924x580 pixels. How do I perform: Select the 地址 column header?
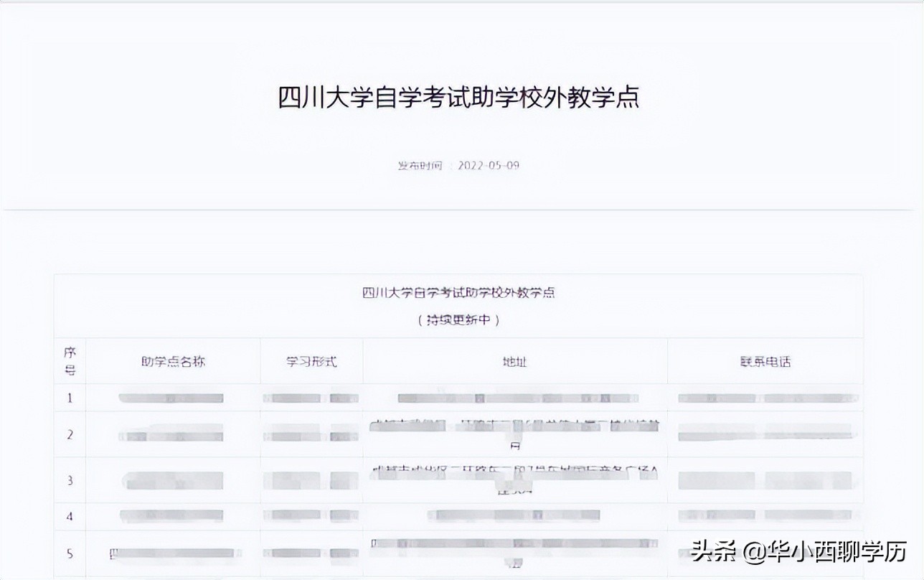[x=517, y=362]
